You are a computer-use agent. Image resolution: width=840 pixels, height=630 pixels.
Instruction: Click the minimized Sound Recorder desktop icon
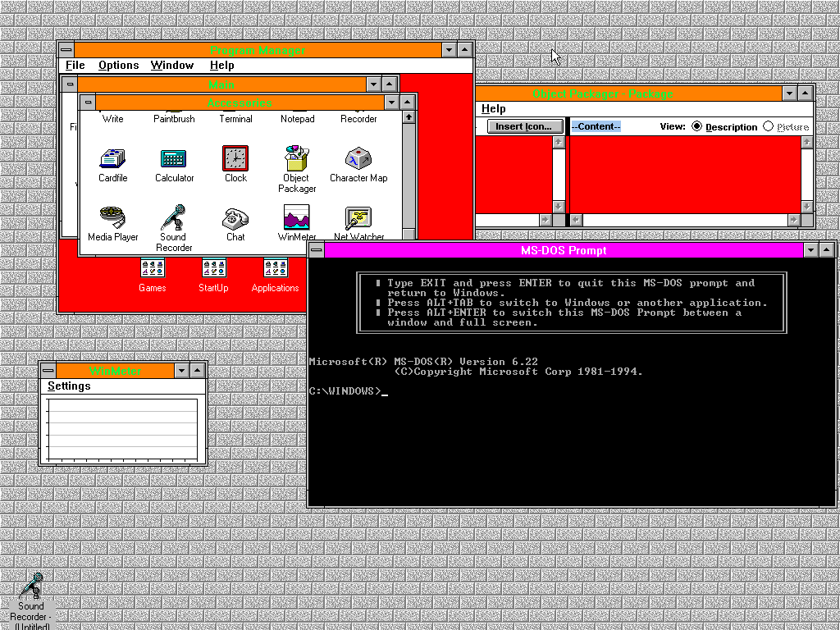click(31, 587)
